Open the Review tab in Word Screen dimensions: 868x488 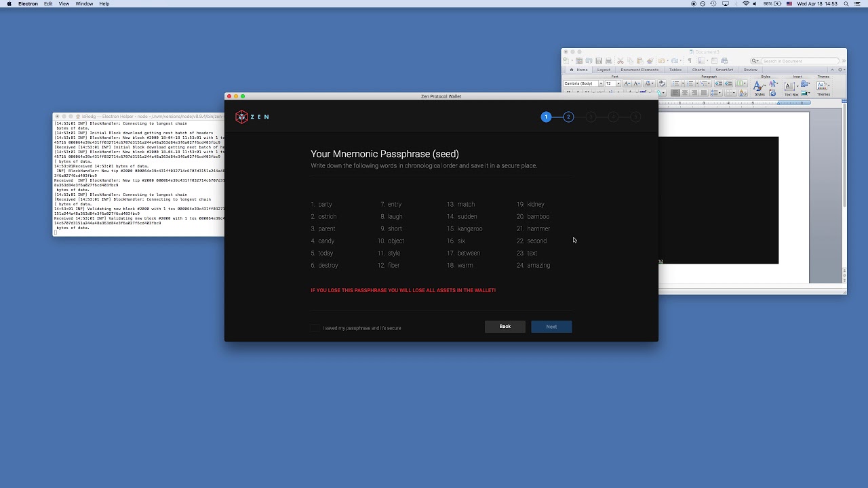(x=750, y=70)
